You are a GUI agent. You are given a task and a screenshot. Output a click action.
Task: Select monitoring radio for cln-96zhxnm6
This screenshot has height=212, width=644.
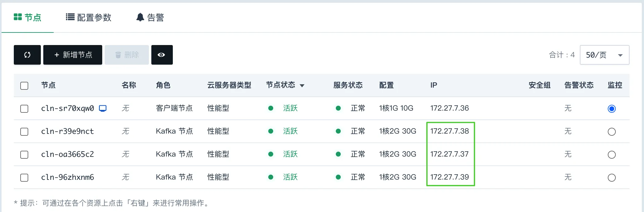click(x=611, y=178)
